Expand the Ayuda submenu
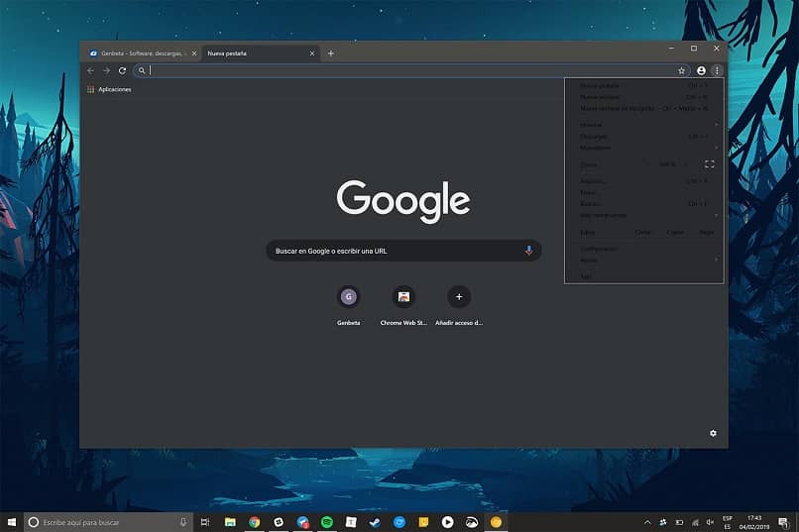Image resolution: width=799 pixels, height=532 pixels. pyautogui.click(x=644, y=261)
